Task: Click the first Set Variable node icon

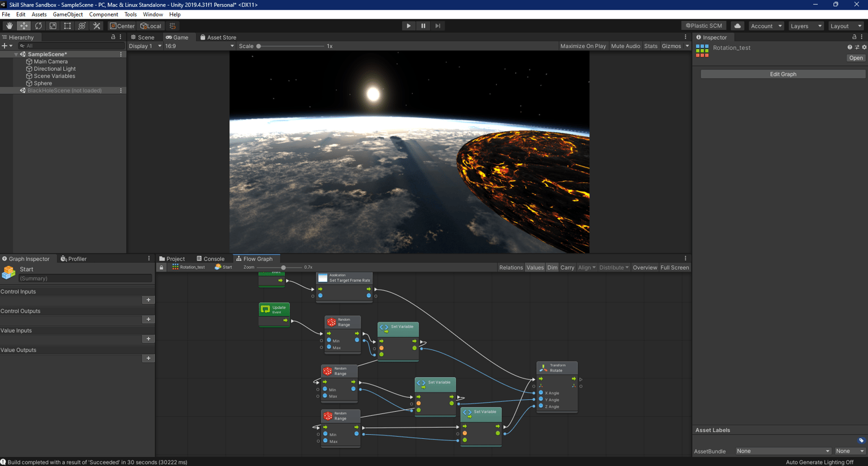Action: [x=384, y=327]
